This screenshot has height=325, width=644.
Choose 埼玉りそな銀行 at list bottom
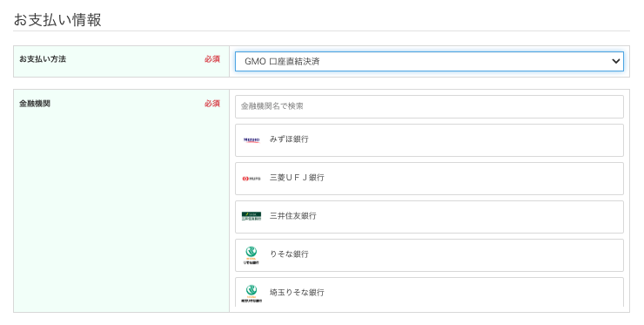coord(429,292)
